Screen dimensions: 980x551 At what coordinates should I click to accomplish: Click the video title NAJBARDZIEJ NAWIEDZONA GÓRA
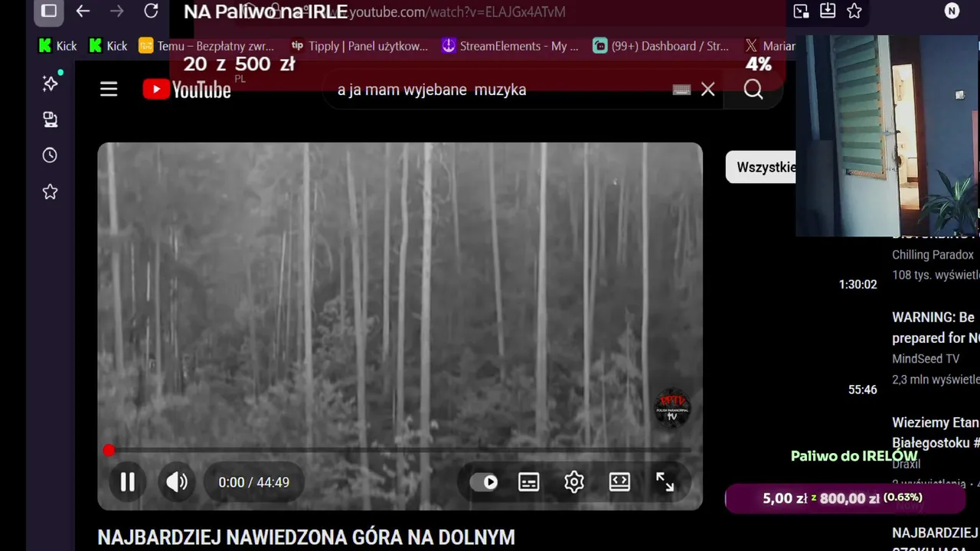(x=306, y=537)
